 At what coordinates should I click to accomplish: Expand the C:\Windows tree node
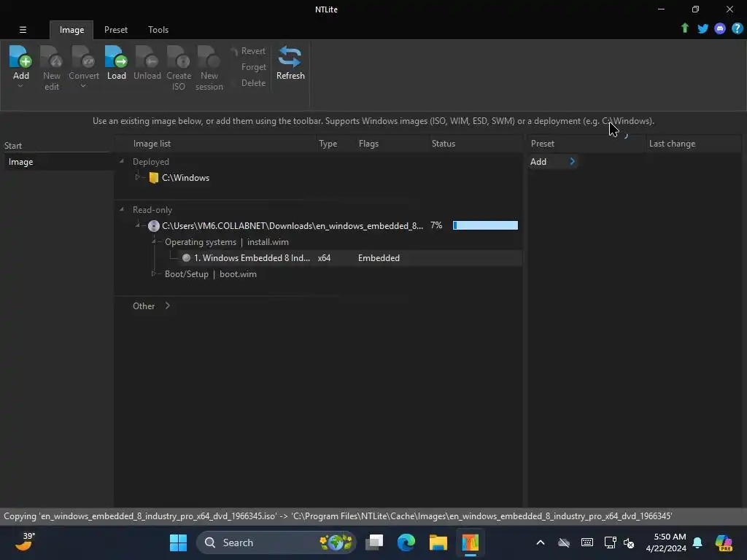tap(138, 177)
